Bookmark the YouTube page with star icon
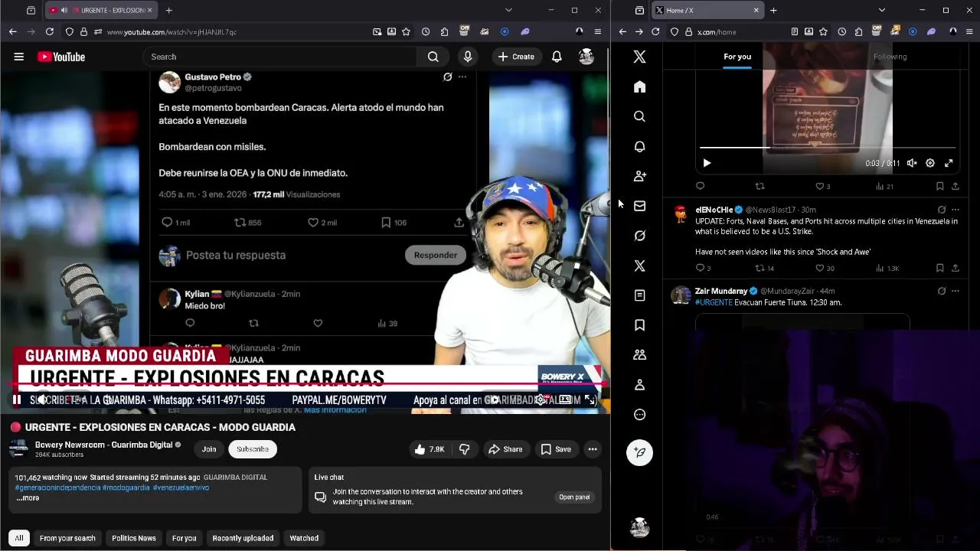This screenshot has height=551, width=980. pyautogui.click(x=406, y=32)
